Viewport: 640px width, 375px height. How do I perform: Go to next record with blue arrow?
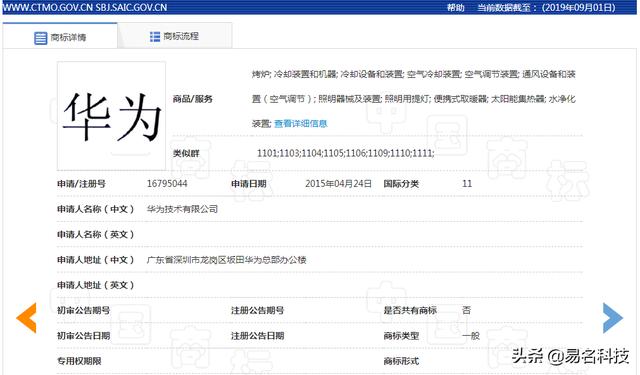click(x=613, y=318)
